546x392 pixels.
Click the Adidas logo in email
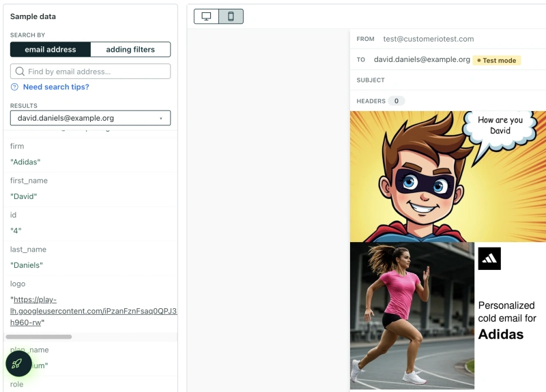tap(489, 258)
